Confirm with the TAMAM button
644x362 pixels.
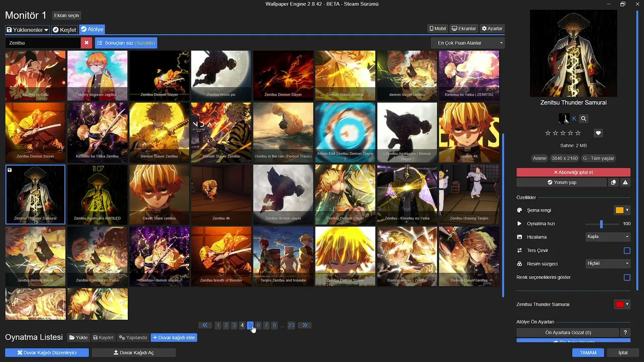588,352
